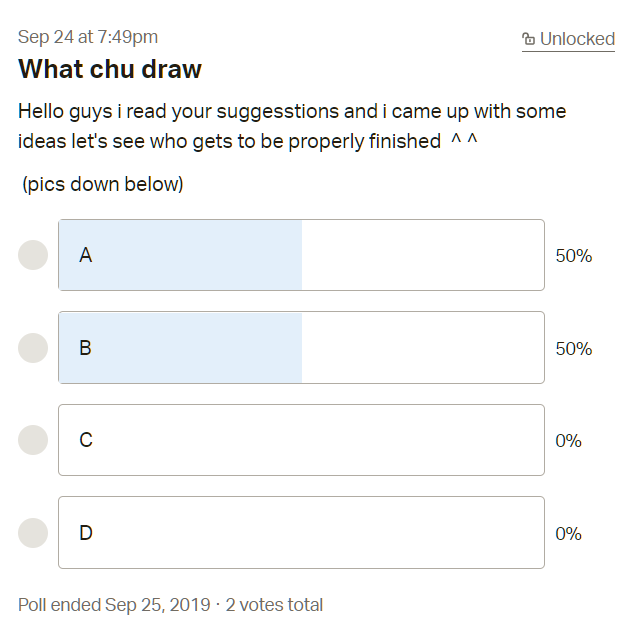Click the letter A poll option label

tap(86, 255)
